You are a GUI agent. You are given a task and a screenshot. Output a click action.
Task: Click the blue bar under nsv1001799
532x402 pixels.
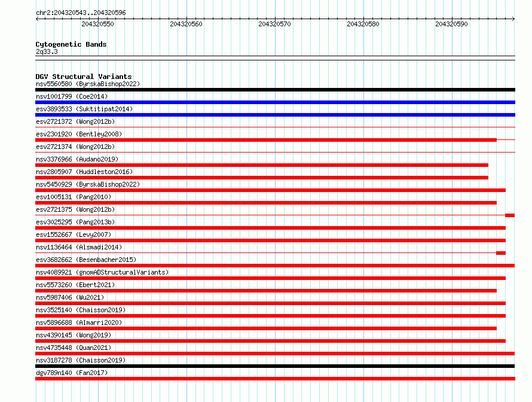(x=275, y=102)
